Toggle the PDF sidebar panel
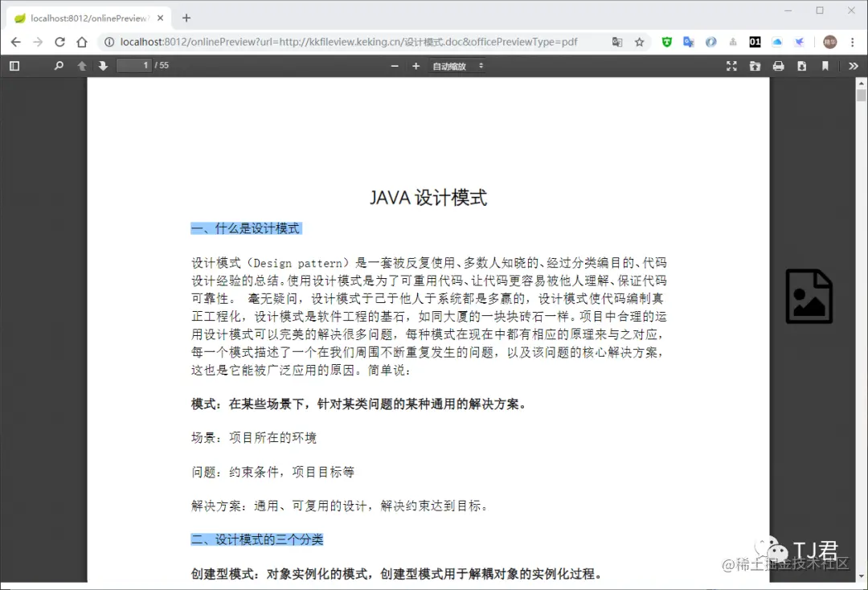The image size is (868, 590). pos(14,65)
